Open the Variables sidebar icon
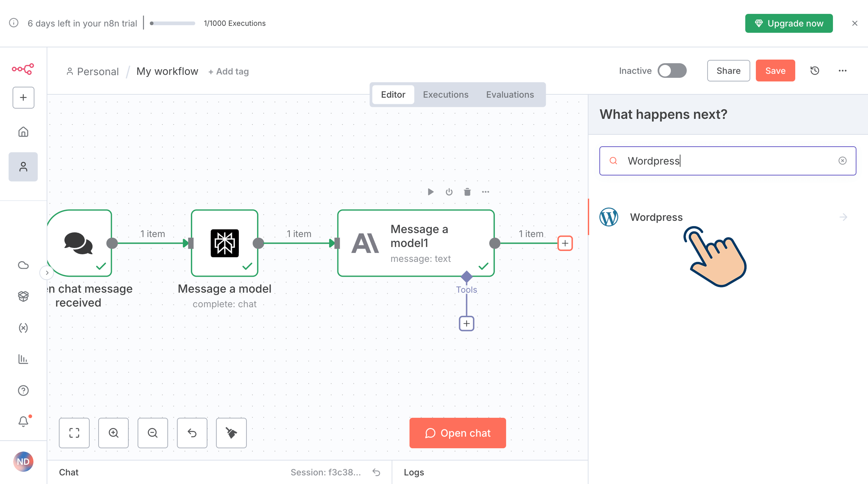 pos(23,328)
